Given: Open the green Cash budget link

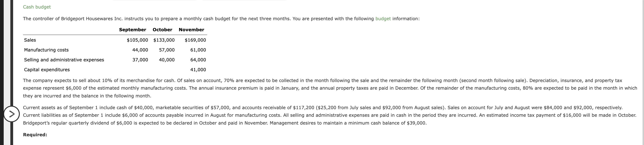Looking at the screenshot, I should pos(37,7).
